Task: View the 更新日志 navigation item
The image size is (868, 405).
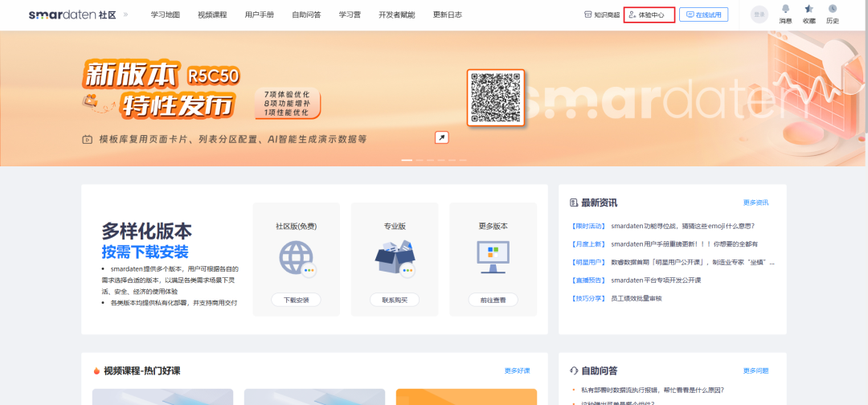Action: point(448,15)
